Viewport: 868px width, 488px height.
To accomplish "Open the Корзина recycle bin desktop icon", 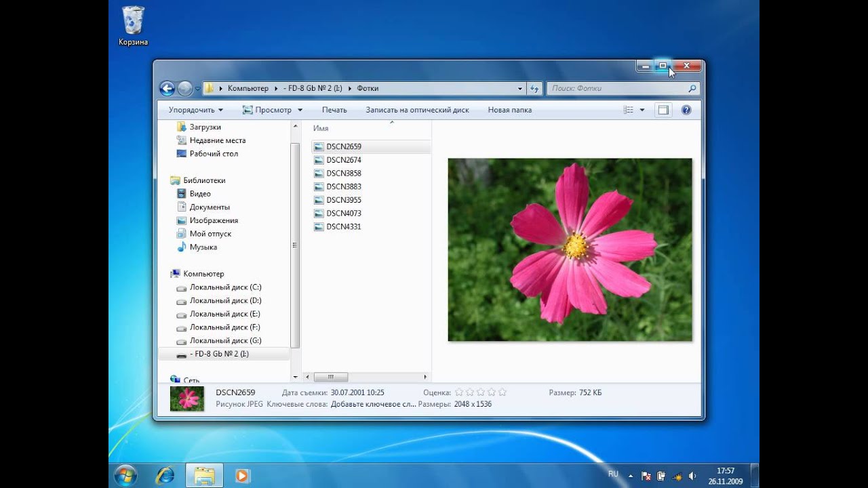I will point(133,26).
